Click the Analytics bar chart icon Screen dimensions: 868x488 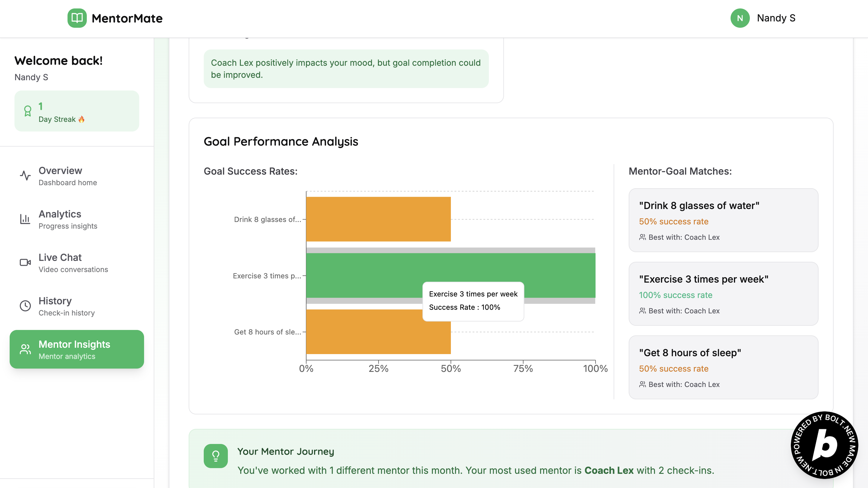(x=25, y=219)
